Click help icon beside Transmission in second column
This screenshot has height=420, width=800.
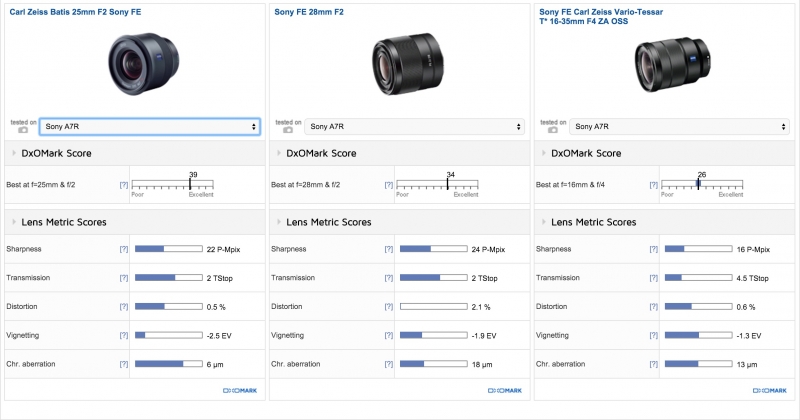point(388,277)
